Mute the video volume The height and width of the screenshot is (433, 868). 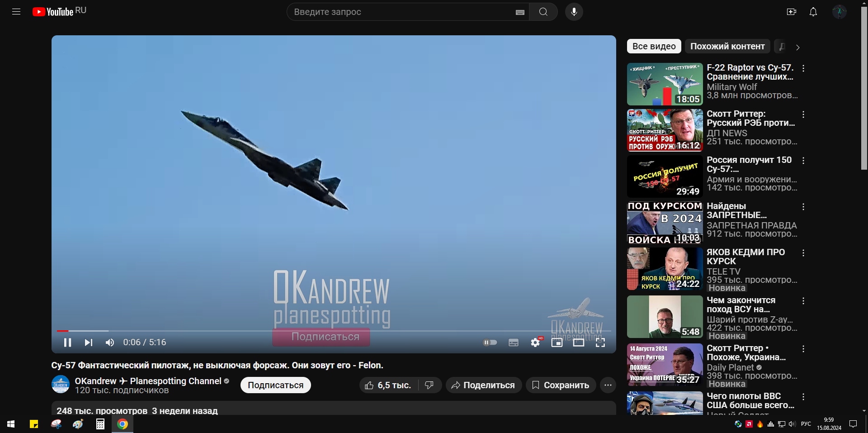pyautogui.click(x=110, y=343)
